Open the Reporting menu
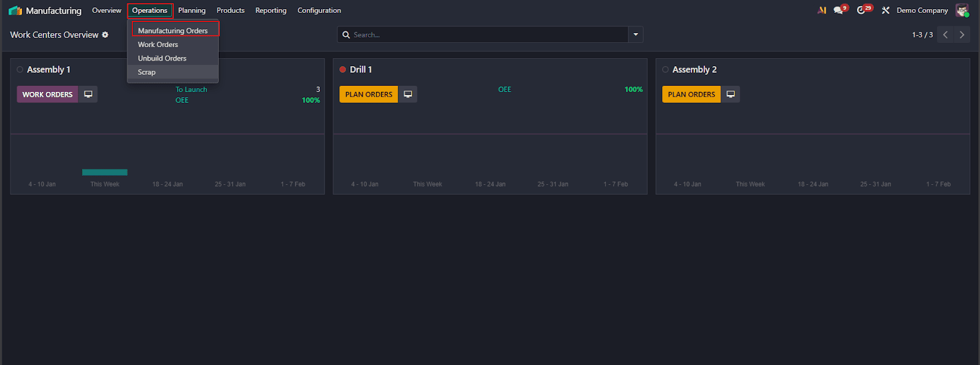980x365 pixels. coord(271,10)
